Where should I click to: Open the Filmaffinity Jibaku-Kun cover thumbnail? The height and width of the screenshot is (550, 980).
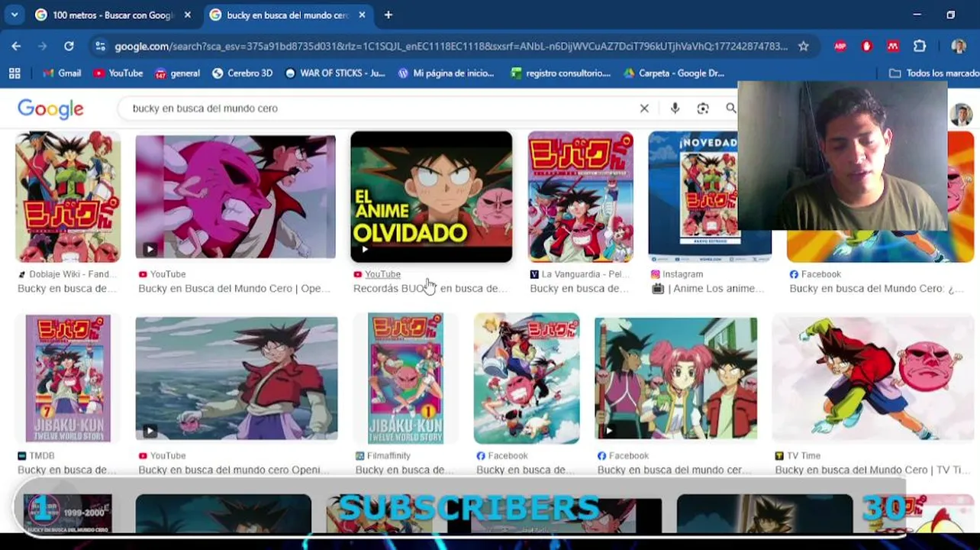(405, 378)
